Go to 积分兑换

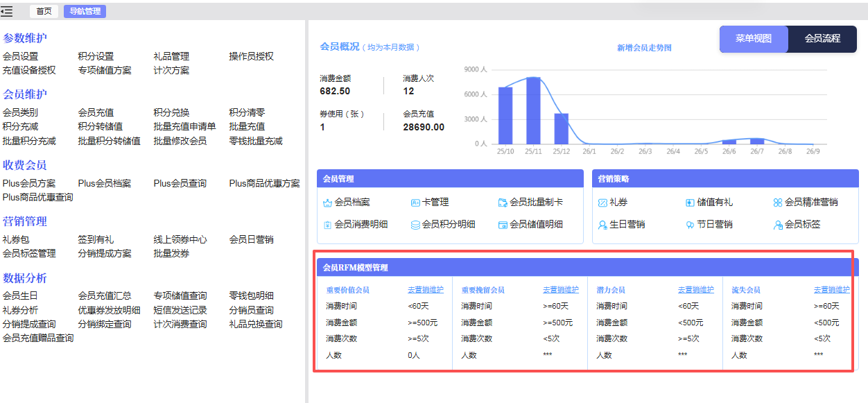172,112
